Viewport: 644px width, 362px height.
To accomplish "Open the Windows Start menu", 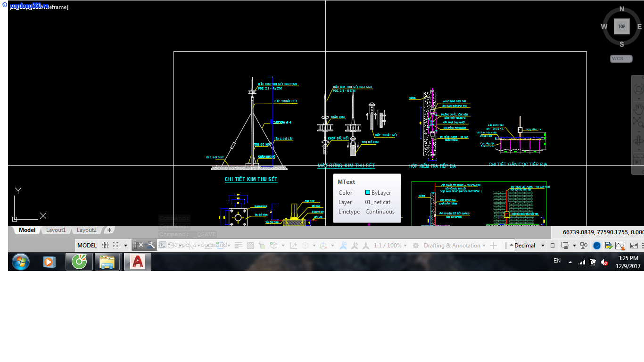I will tap(21, 262).
